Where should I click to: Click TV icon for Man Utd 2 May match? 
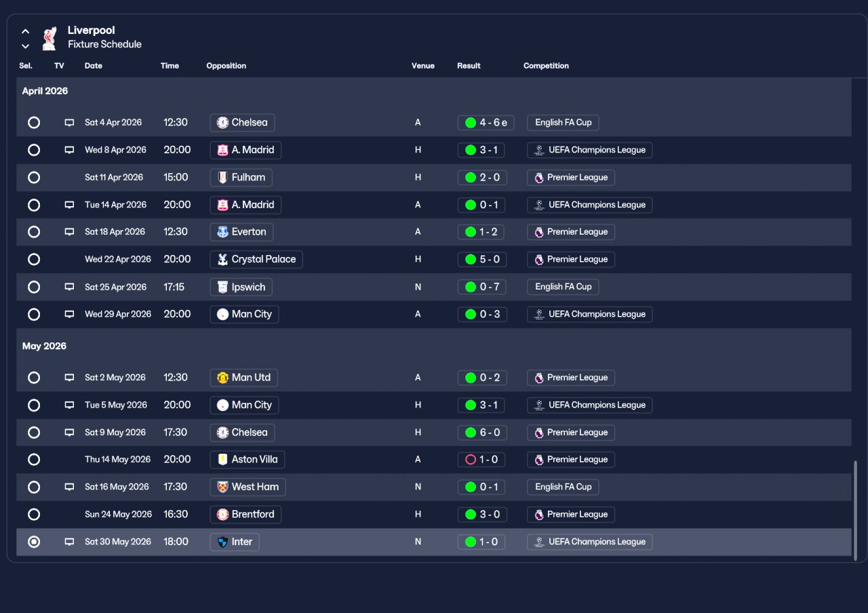pyautogui.click(x=69, y=378)
